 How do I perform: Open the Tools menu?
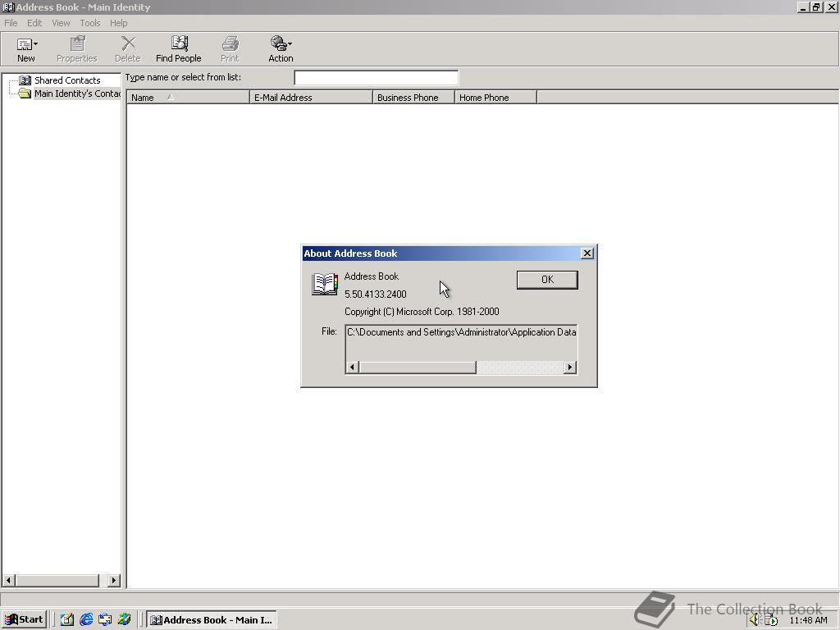90,23
